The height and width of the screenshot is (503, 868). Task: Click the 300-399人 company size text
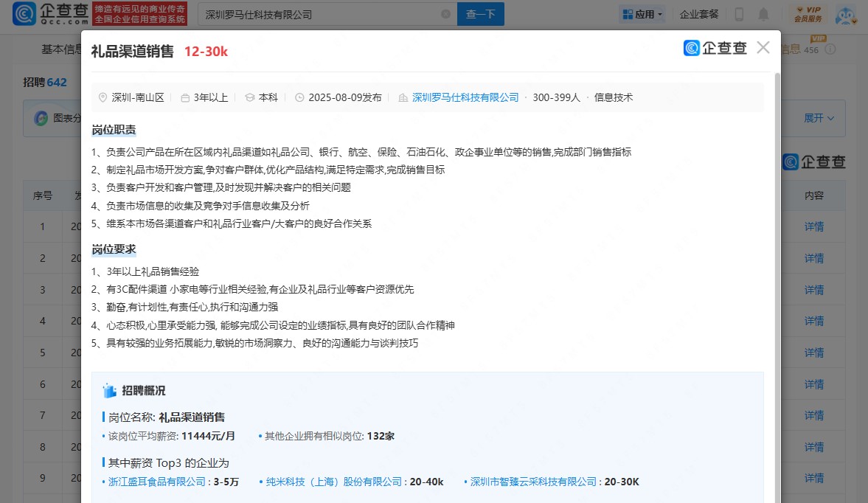coord(556,97)
